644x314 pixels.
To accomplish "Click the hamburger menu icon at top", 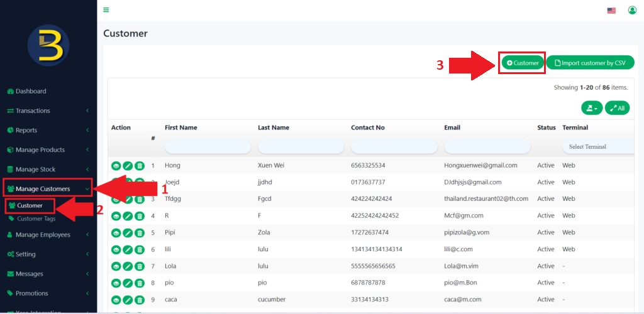I will [x=106, y=10].
